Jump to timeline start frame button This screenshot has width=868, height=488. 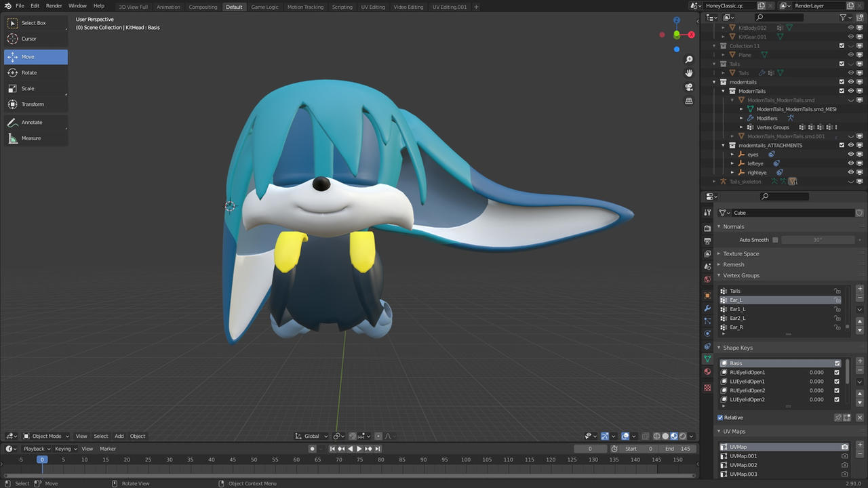pos(333,449)
